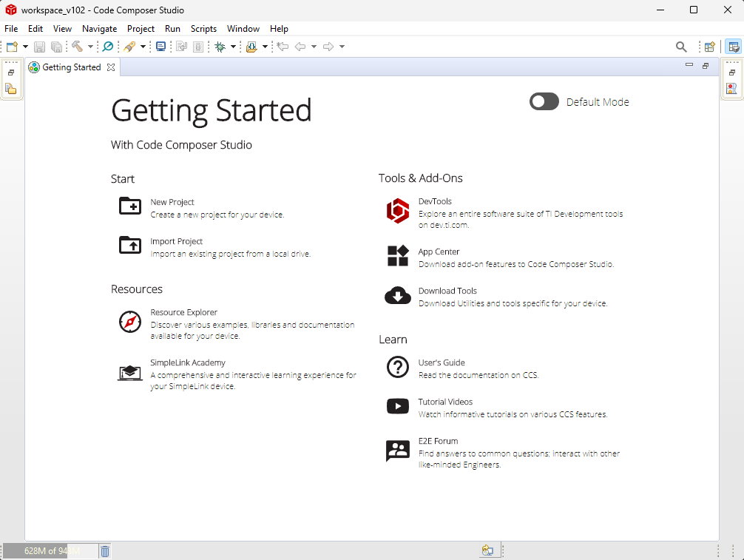Click the Search magnifier icon in the toolbar
This screenshot has width=744, height=560.
pos(681,47)
